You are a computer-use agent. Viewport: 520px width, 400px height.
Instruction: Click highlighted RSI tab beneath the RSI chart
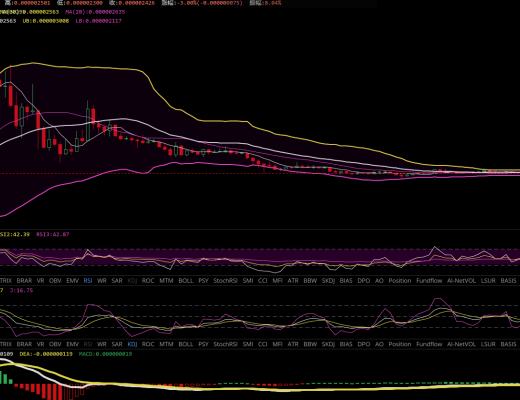(x=88, y=281)
